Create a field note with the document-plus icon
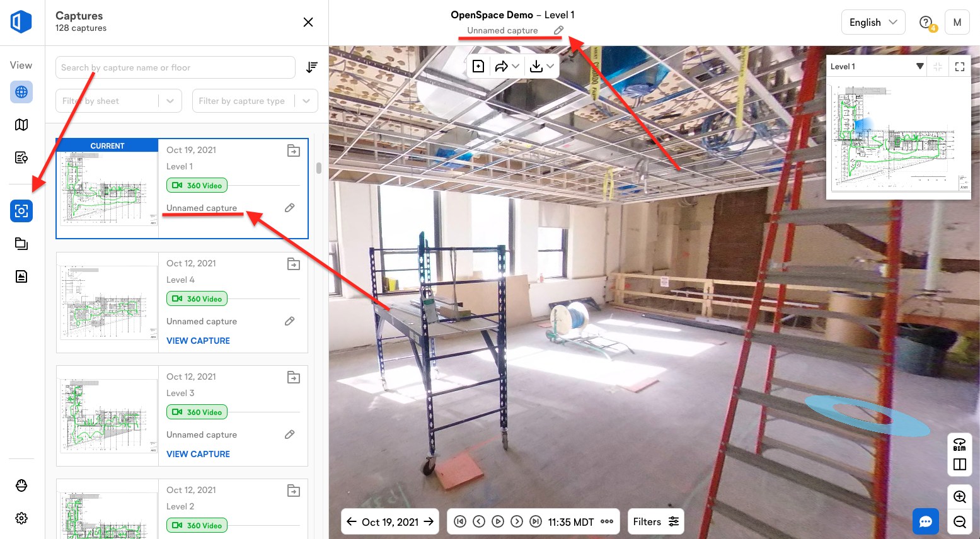 click(478, 65)
